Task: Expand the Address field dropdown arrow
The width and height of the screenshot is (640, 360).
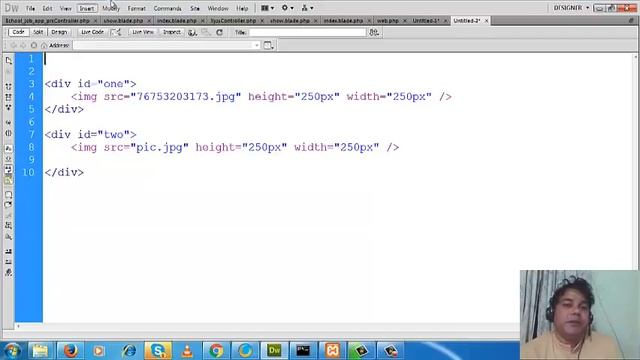Action: (257, 45)
